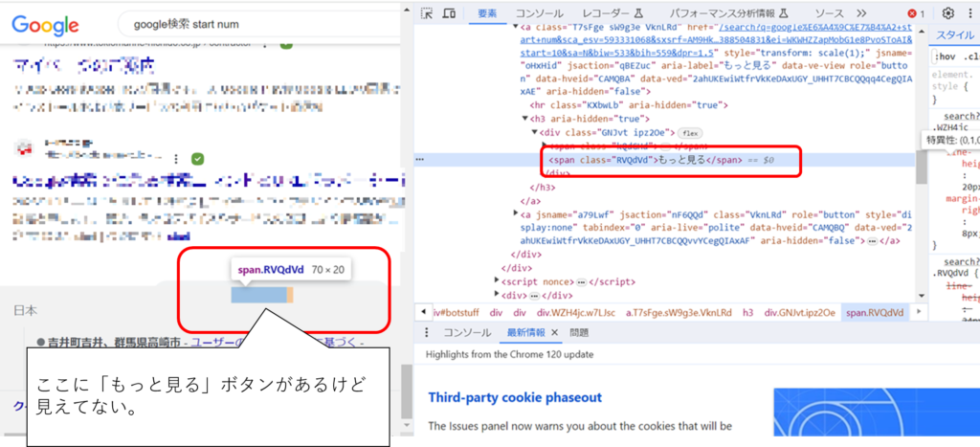Open the drawer's three-dot menu beside コンソール
Screen dimensions: 980x447
428,332
